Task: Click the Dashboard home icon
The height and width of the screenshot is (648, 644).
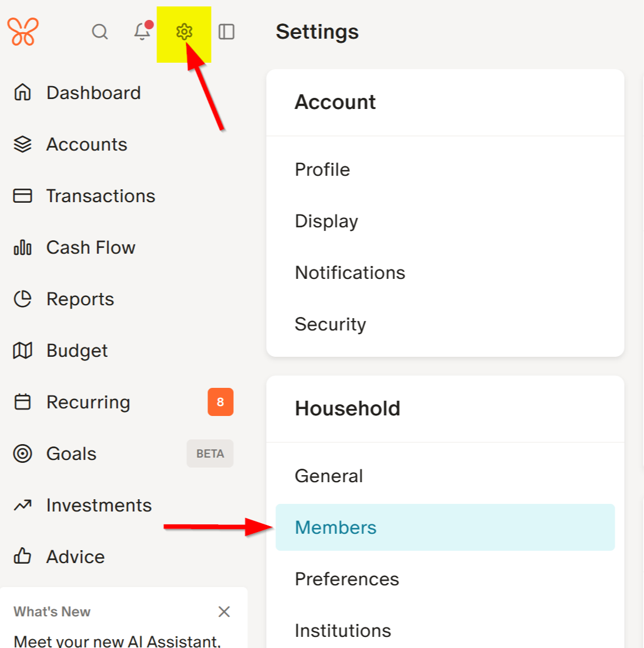Action: [x=22, y=93]
